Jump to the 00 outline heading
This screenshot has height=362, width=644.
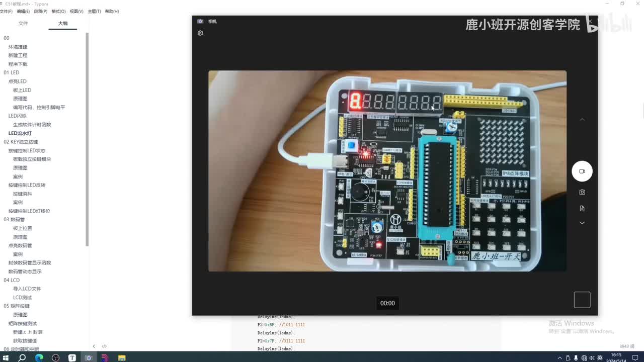(x=7, y=38)
